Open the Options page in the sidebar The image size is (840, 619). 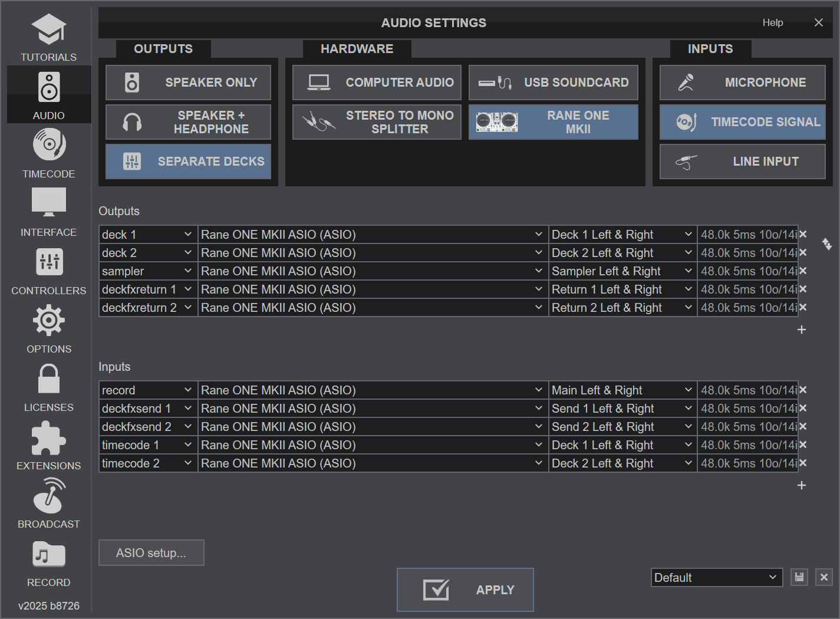tap(48, 329)
